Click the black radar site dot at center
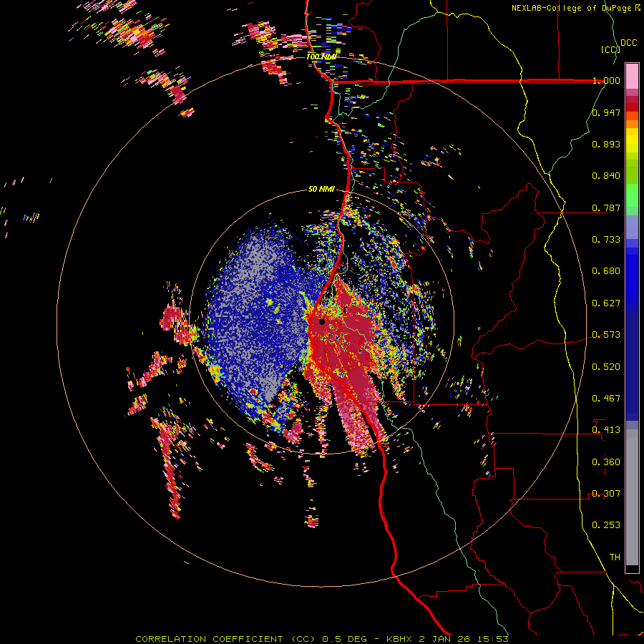644x644 pixels. pyautogui.click(x=322, y=321)
